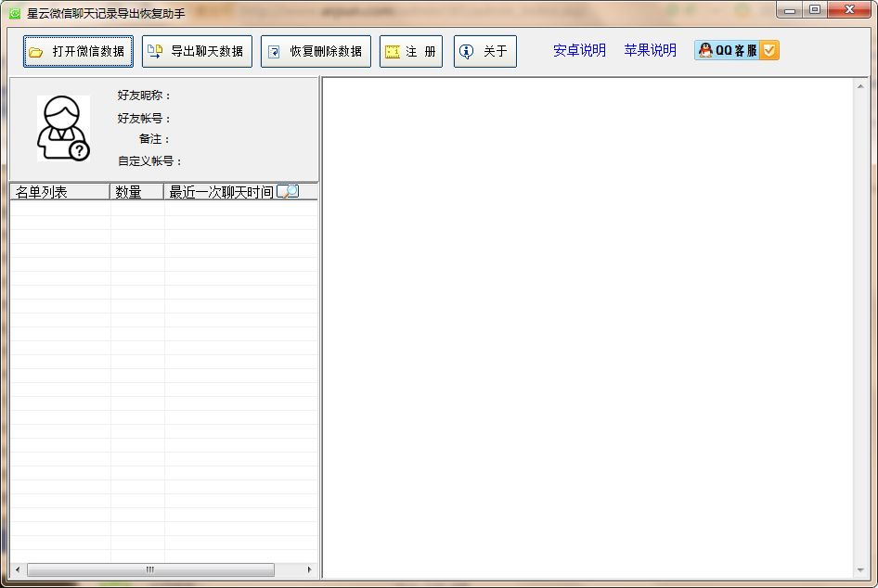Maximize the application window
The height and width of the screenshot is (588, 878).
(x=815, y=10)
